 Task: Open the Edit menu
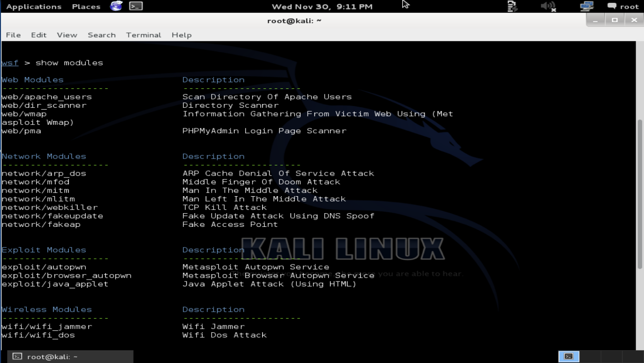tap(39, 35)
